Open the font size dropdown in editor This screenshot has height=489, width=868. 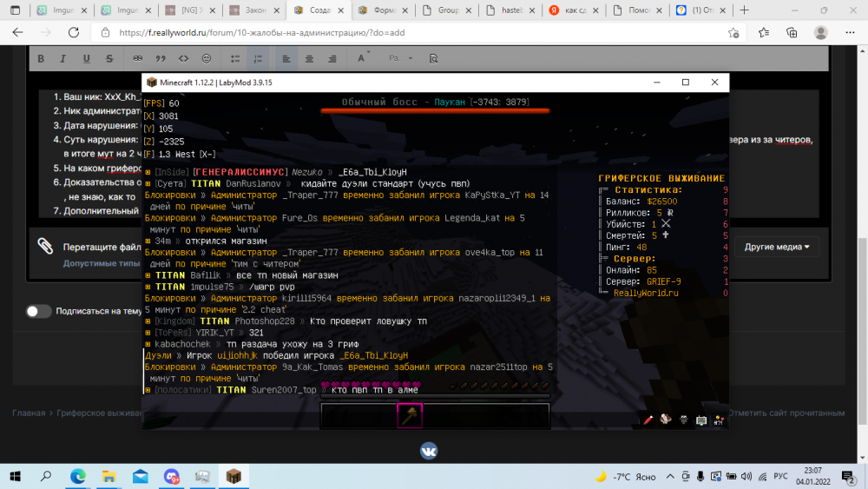[400, 57]
